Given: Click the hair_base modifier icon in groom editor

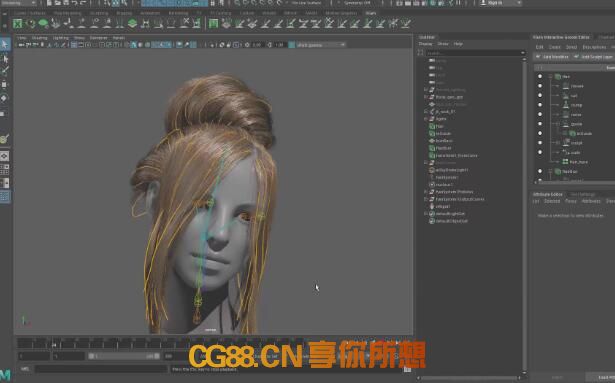Looking at the screenshot, I should click(x=566, y=162).
